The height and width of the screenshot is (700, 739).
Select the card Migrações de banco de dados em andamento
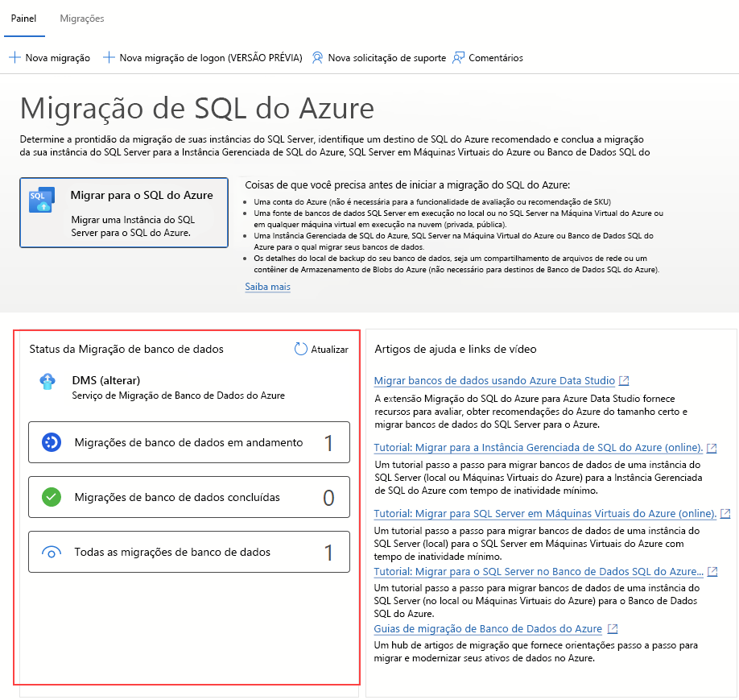click(189, 441)
